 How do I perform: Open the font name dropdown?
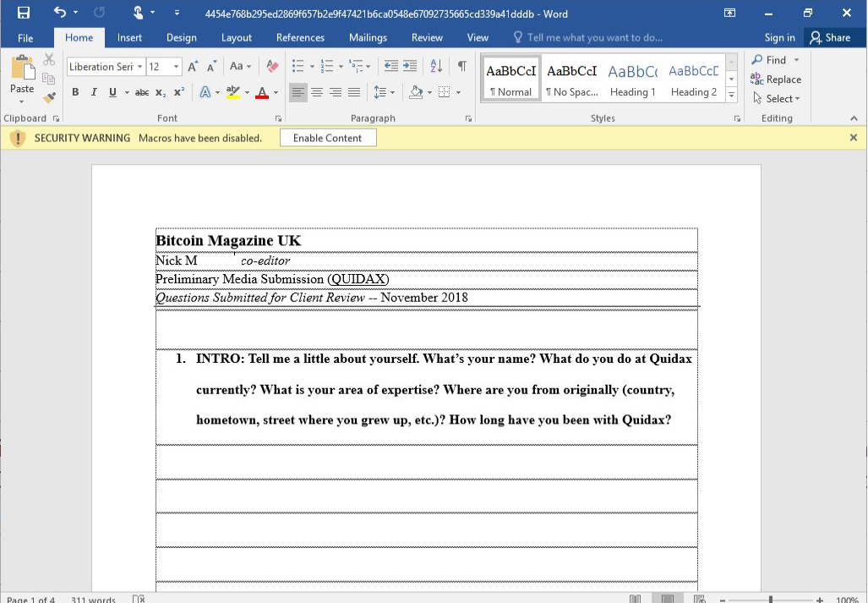pos(139,67)
